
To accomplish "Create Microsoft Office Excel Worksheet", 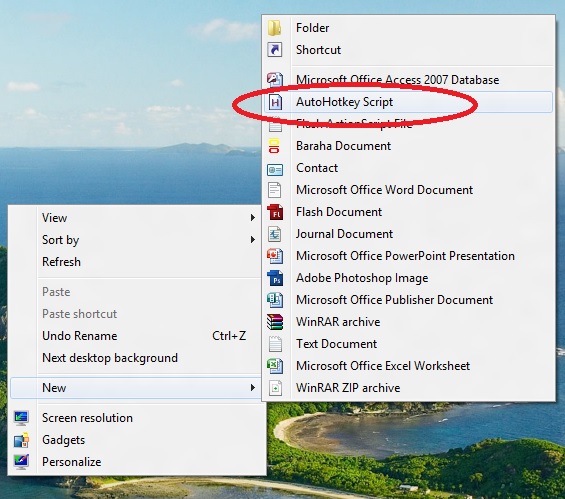I will point(409,366).
